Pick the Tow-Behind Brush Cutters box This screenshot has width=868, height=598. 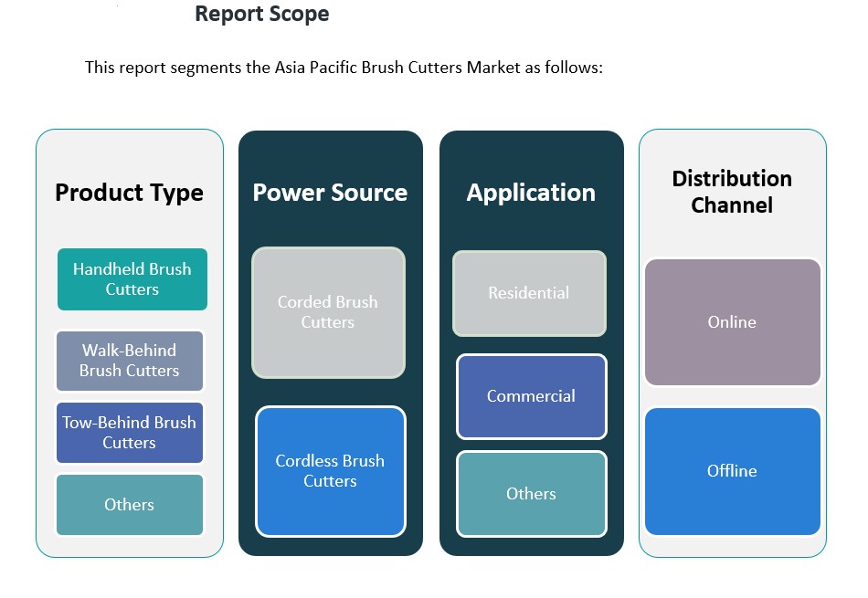coord(129,433)
